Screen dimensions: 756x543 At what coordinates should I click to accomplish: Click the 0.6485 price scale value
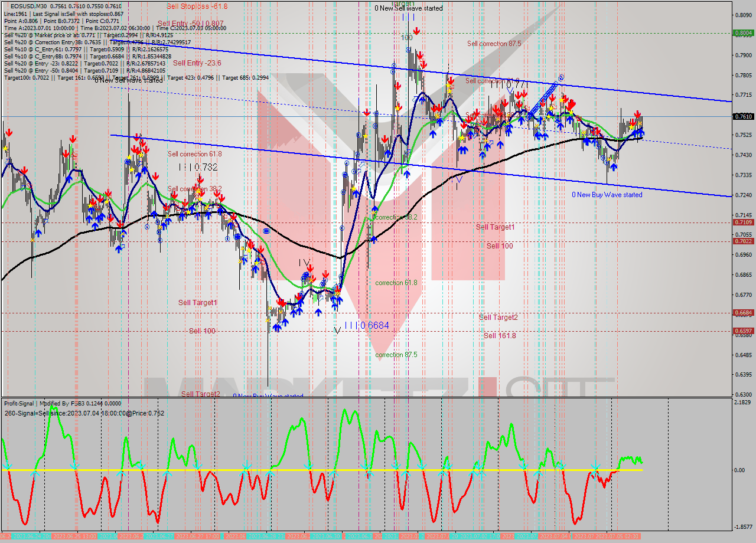(x=742, y=355)
